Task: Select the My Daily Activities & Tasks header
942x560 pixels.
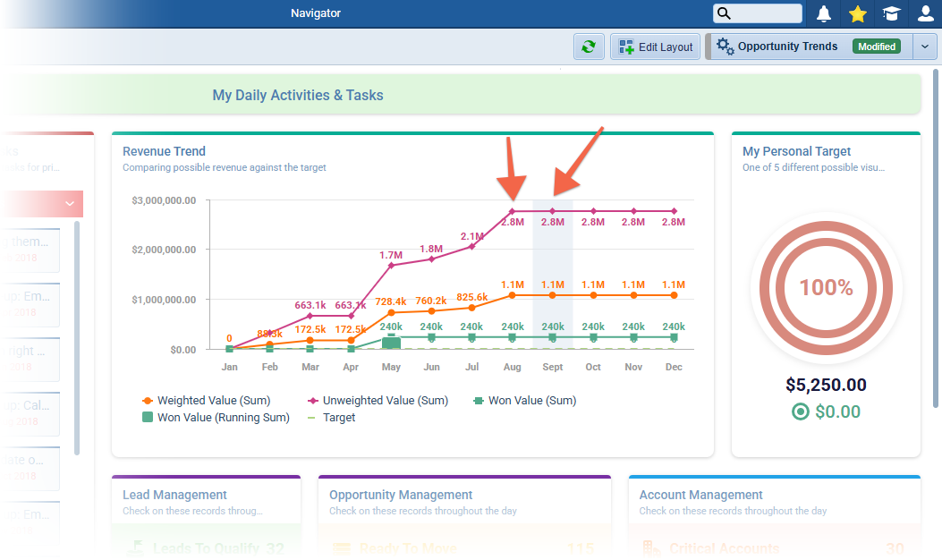Action: pyautogui.click(x=297, y=94)
